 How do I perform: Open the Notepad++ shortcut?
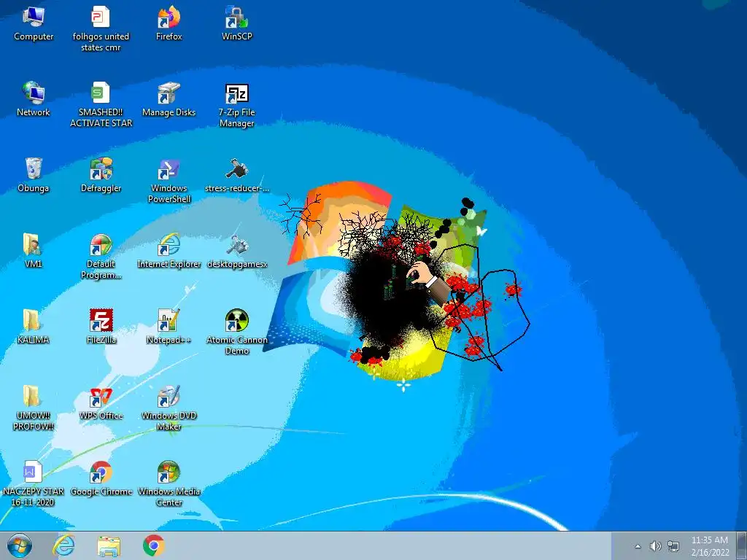(x=169, y=326)
